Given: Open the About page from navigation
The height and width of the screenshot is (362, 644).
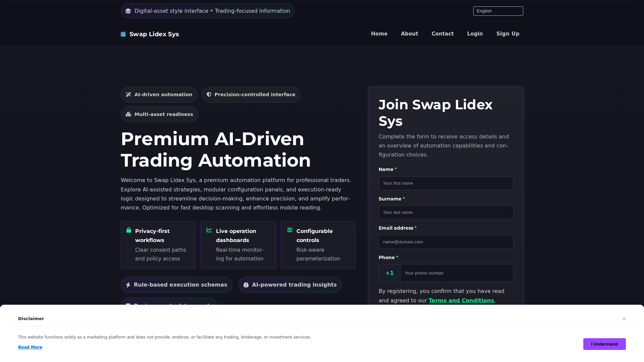Looking at the screenshot, I should pos(410,34).
